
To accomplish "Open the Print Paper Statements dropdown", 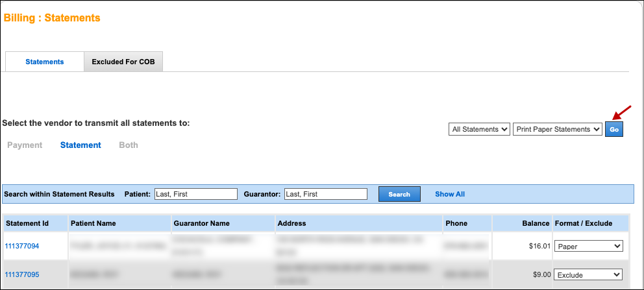I will tap(557, 129).
